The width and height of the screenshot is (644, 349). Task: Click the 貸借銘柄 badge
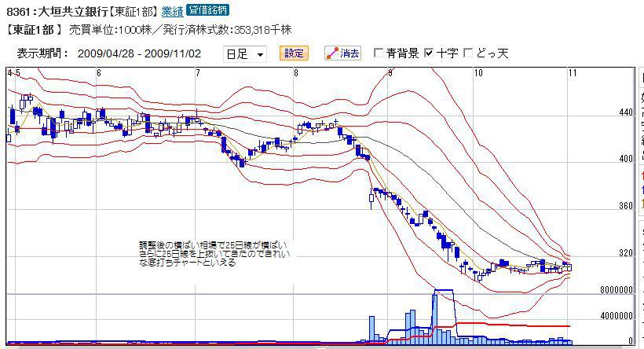[207, 10]
